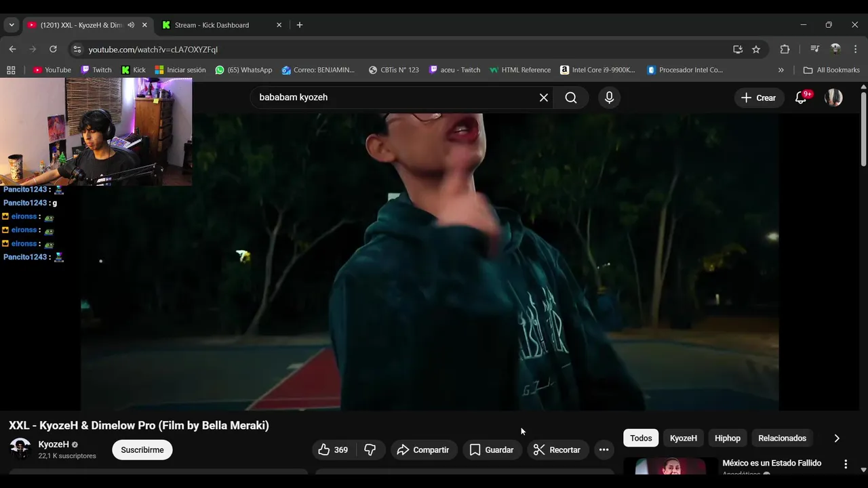Open the Intel Core i9-9900K bookmark

(598, 70)
